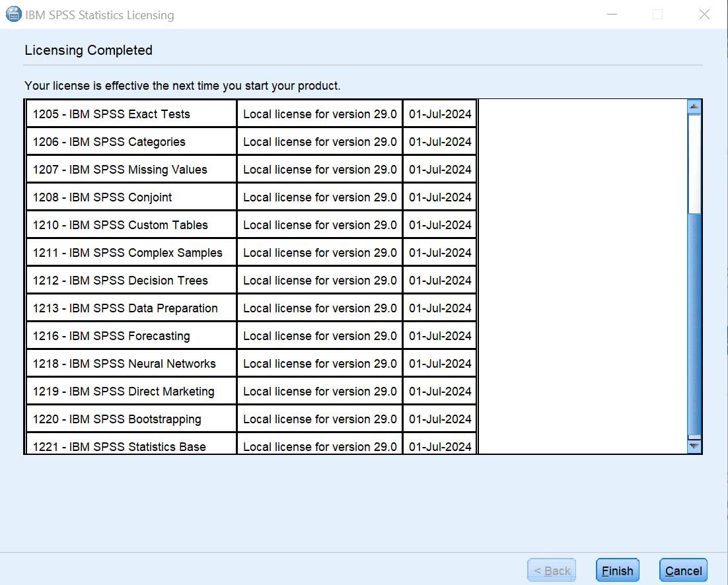The height and width of the screenshot is (585, 728).
Task: Click the 01-Jul-2024 date in the Direct Marketing row
Action: tap(440, 392)
